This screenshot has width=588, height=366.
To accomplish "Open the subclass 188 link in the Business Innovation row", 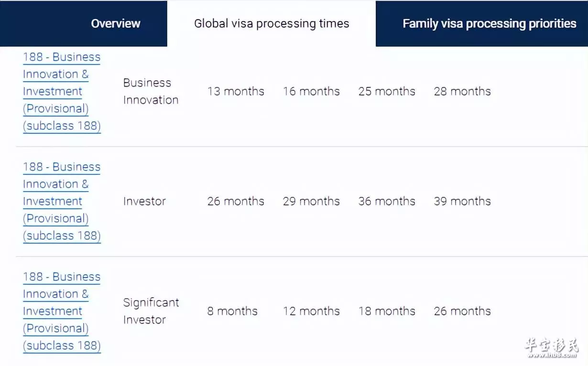I will coord(62,91).
